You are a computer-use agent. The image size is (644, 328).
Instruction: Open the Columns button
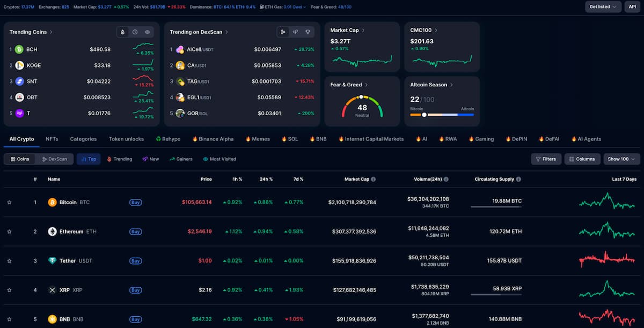pyautogui.click(x=582, y=159)
